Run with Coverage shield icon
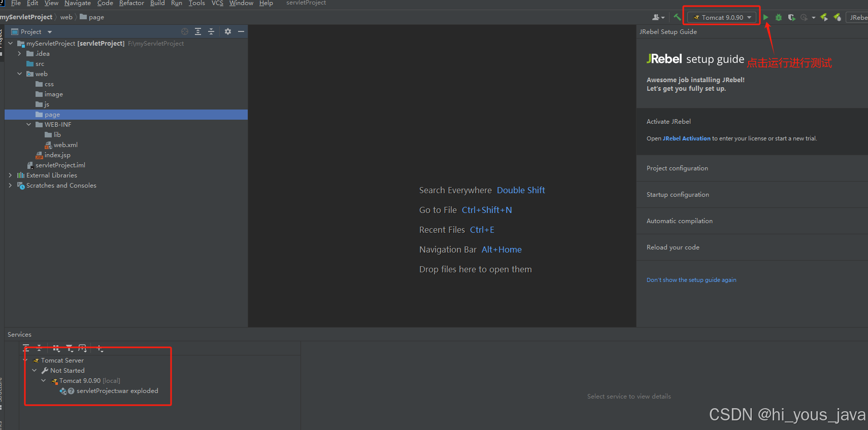Viewport: 868px width, 430px height. (x=791, y=17)
